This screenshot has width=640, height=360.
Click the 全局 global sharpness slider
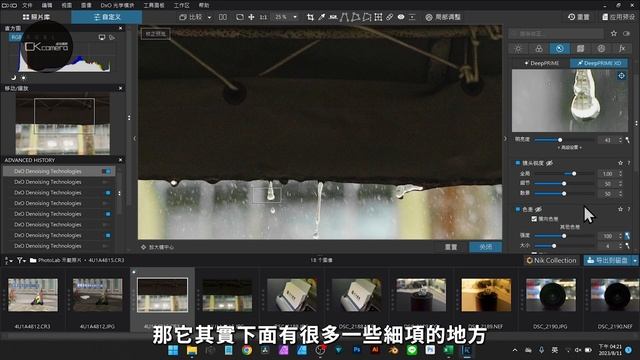tap(564, 174)
